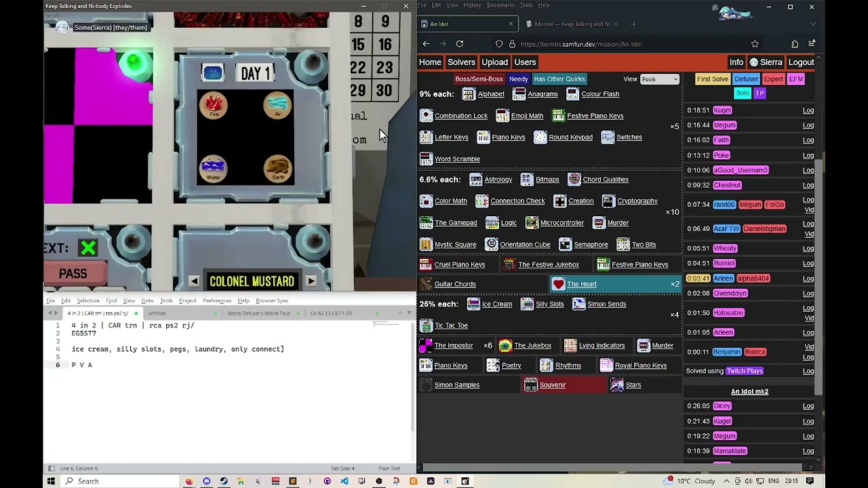The image size is (868, 488).
Task: Bookmark this page with the star icon
Action: (755, 44)
